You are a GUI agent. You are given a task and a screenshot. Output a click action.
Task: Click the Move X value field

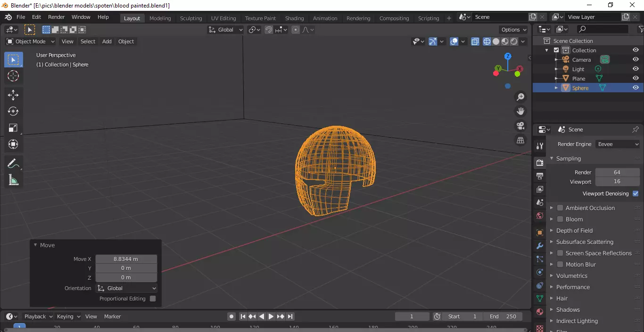click(126, 259)
